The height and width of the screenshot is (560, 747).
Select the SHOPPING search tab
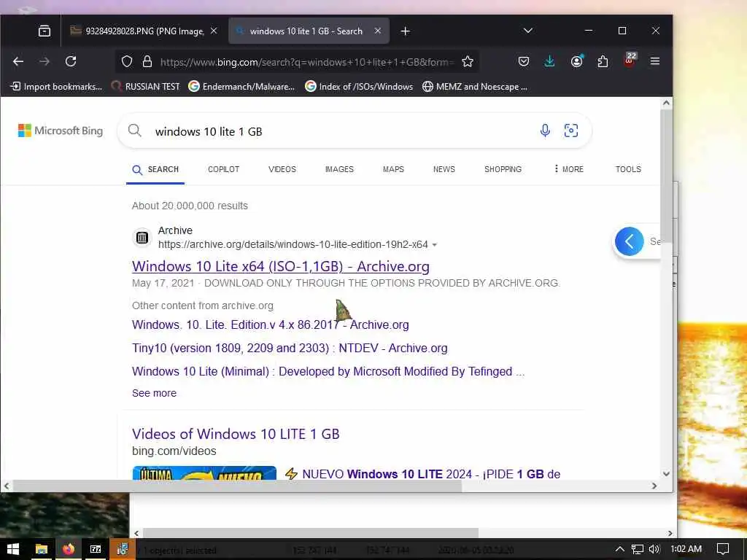pos(503,169)
